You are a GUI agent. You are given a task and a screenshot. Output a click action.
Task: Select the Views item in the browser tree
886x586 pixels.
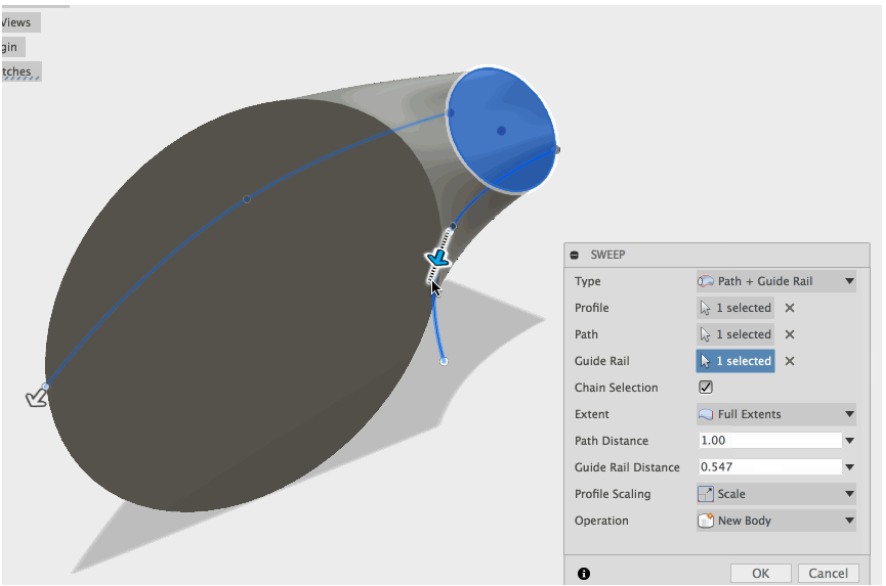[18, 22]
